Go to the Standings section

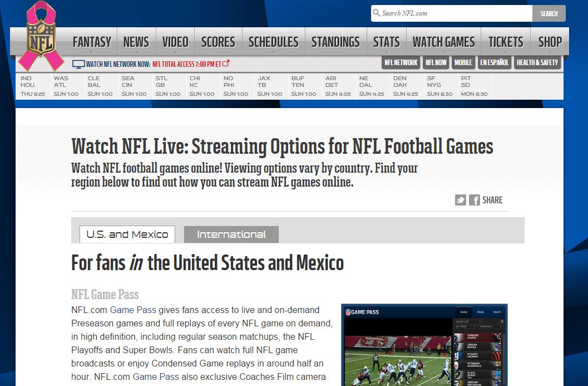tap(335, 42)
